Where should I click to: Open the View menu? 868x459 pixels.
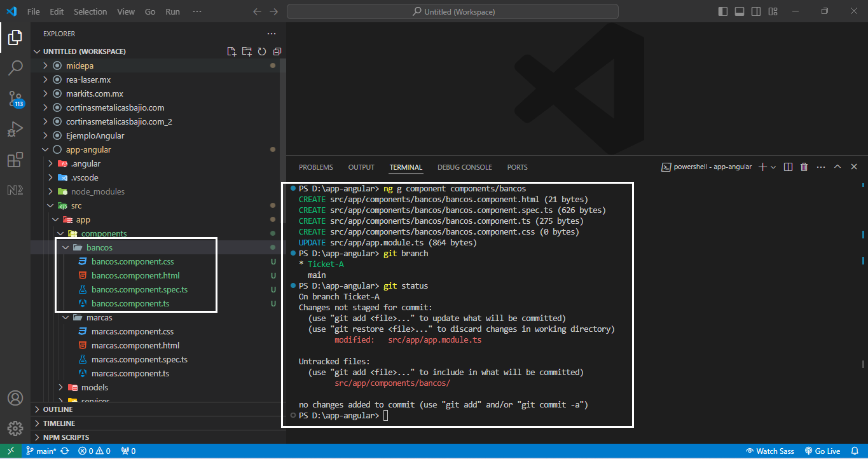point(126,11)
